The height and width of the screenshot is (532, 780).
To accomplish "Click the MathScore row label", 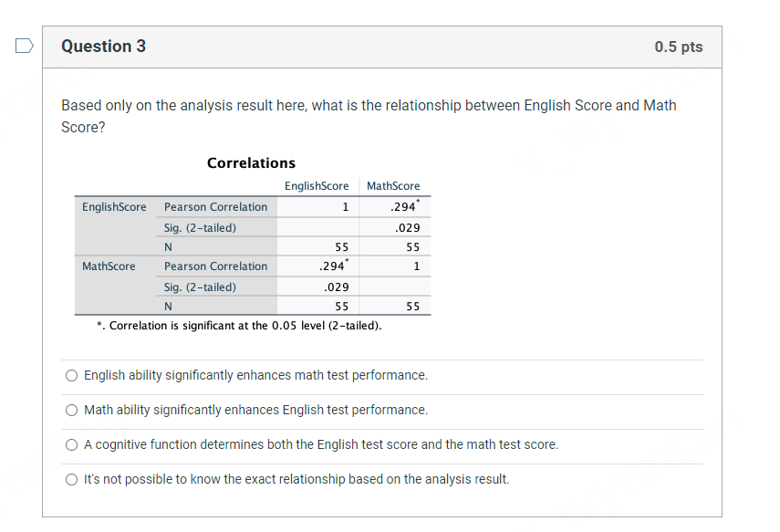I will pos(109,266).
